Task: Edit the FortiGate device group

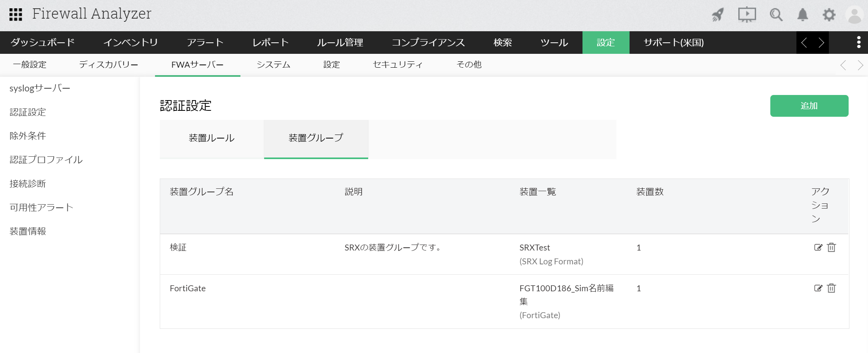Action: click(x=818, y=288)
